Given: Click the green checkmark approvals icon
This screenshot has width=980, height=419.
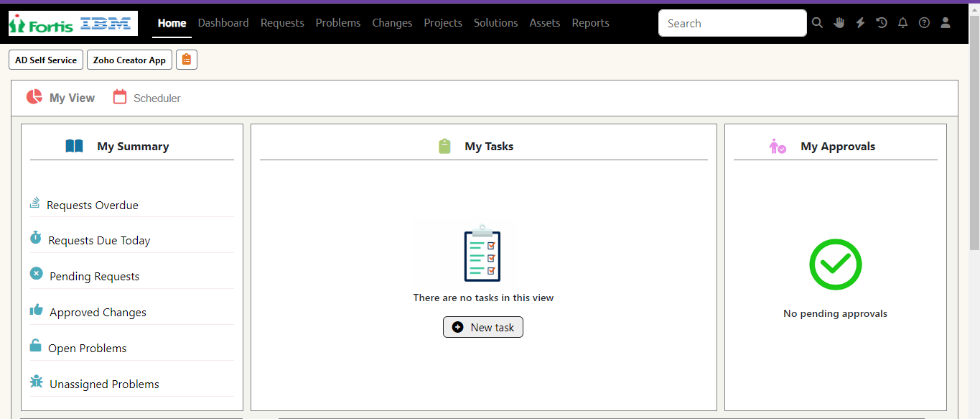Looking at the screenshot, I should [x=836, y=264].
